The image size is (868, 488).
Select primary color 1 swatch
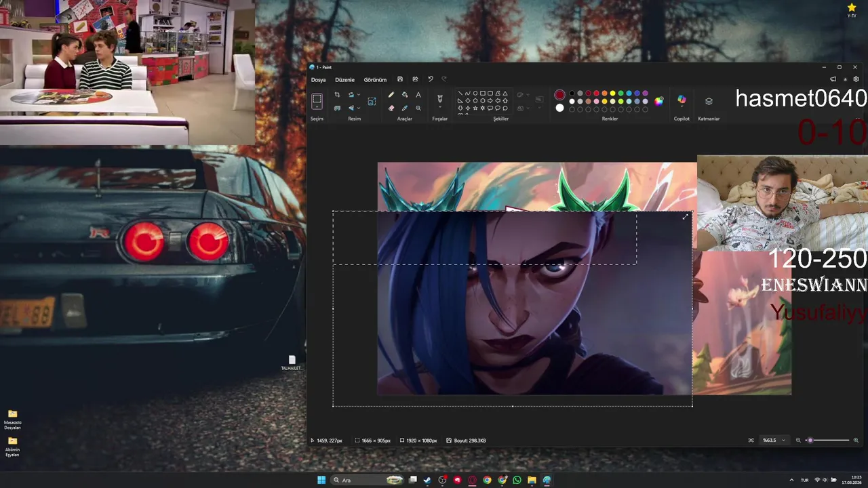pos(559,95)
